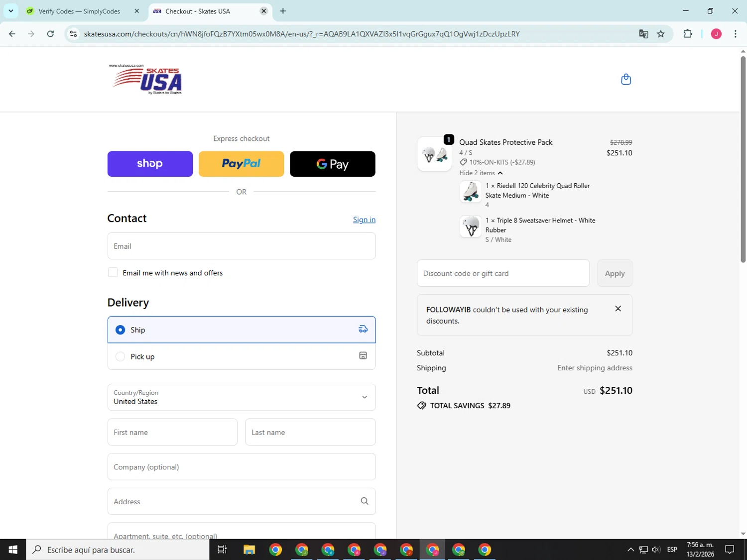Click the Apply discount button
The height and width of the screenshot is (560, 747).
click(x=615, y=273)
